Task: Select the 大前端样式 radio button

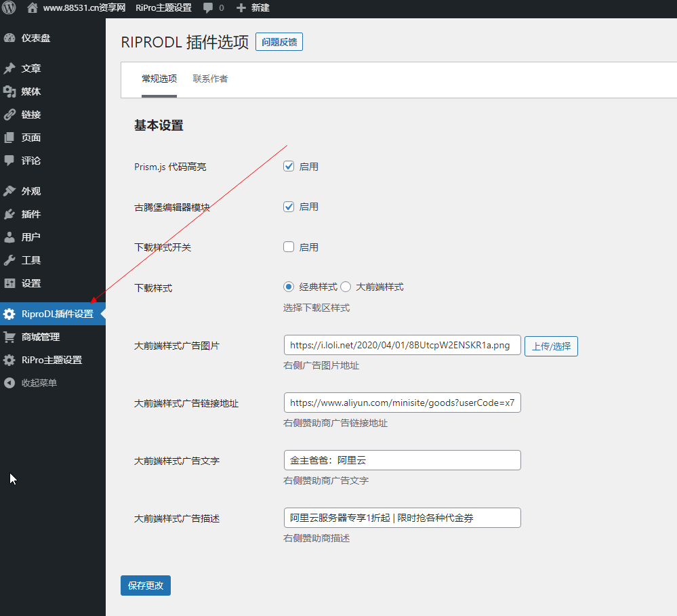Action: pos(346,287)
